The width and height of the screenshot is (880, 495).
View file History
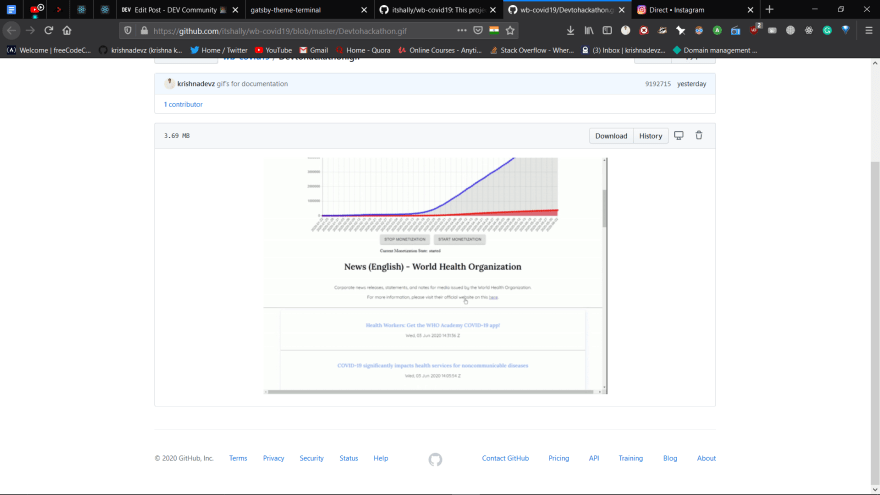click(650, 136)
